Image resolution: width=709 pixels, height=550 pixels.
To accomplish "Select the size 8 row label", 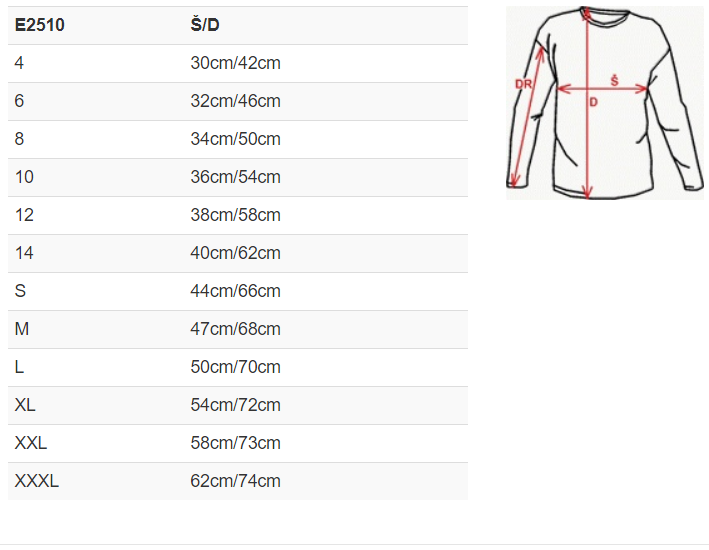I will point(20,139).
